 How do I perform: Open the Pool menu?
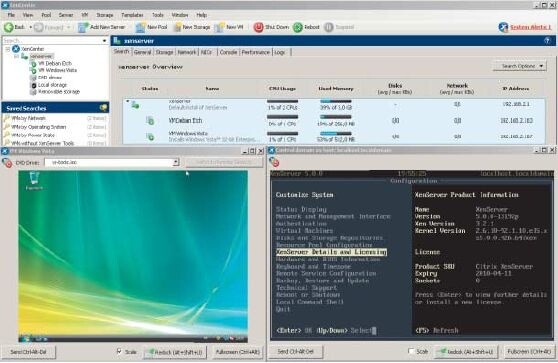click(x=46, y=15)
